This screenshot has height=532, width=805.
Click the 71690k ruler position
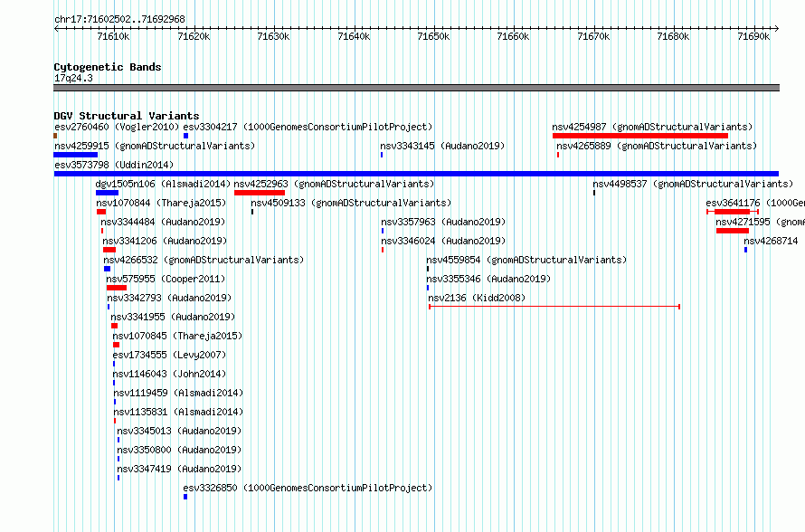point(753,36)
